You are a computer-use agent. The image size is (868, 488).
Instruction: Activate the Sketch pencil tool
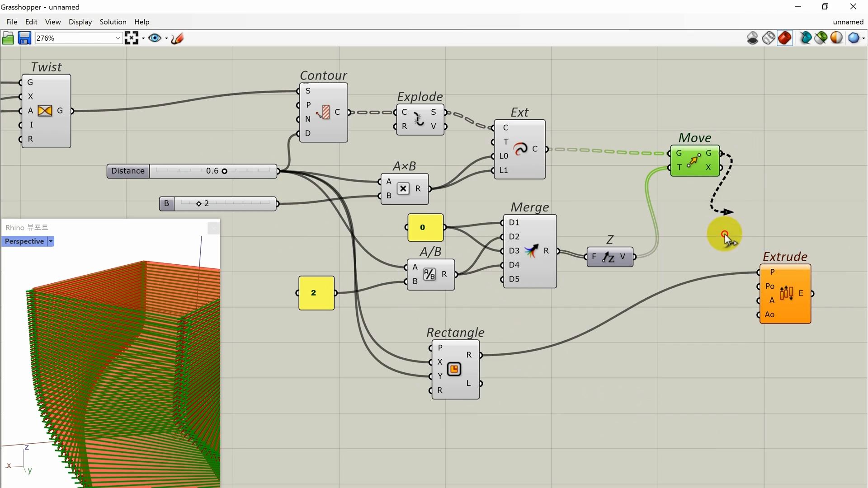pos(177,38)
